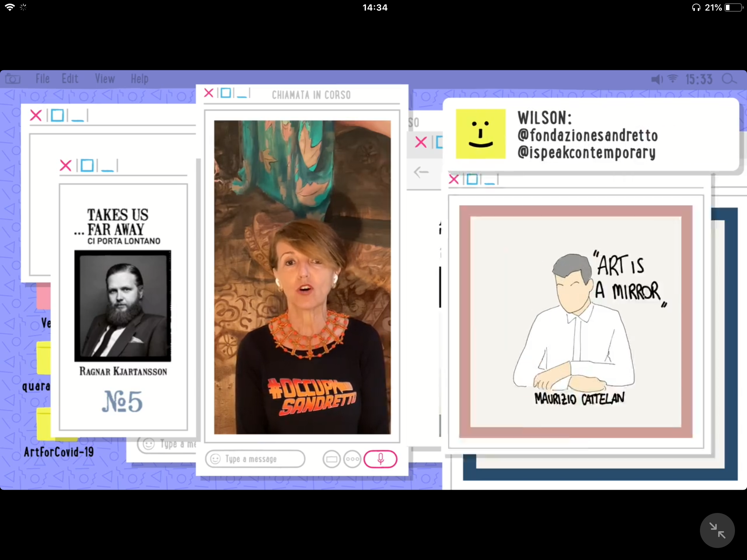Maximize the Art is a mirror window
The image size is (747, 560).
pyautogui.click(x=472, y=179)
